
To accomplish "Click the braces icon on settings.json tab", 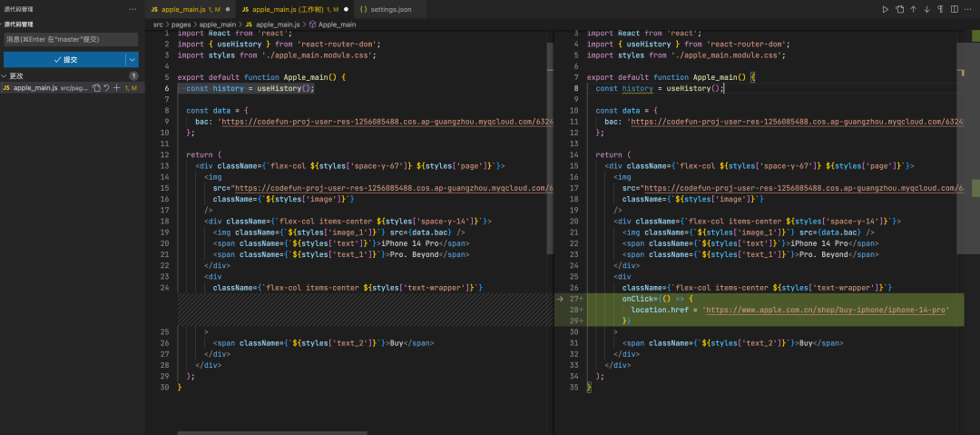I will [363, 9].
